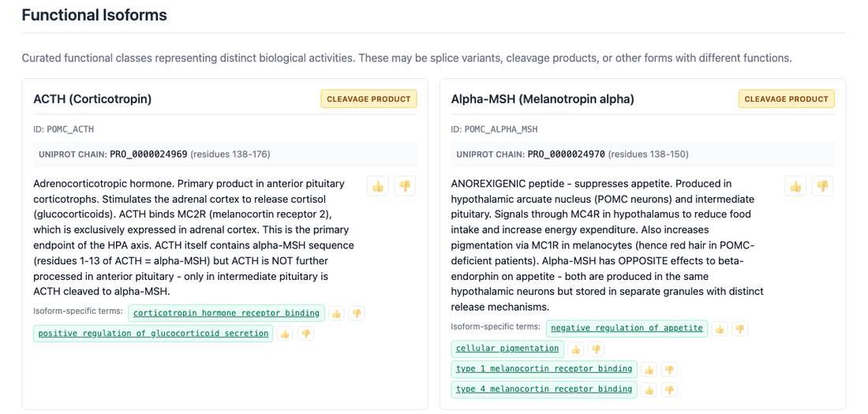Viewport: 868px width, 414px height.
Task: Open type 4 melanocortin receptor binding link
Action: tap(544, 390)
